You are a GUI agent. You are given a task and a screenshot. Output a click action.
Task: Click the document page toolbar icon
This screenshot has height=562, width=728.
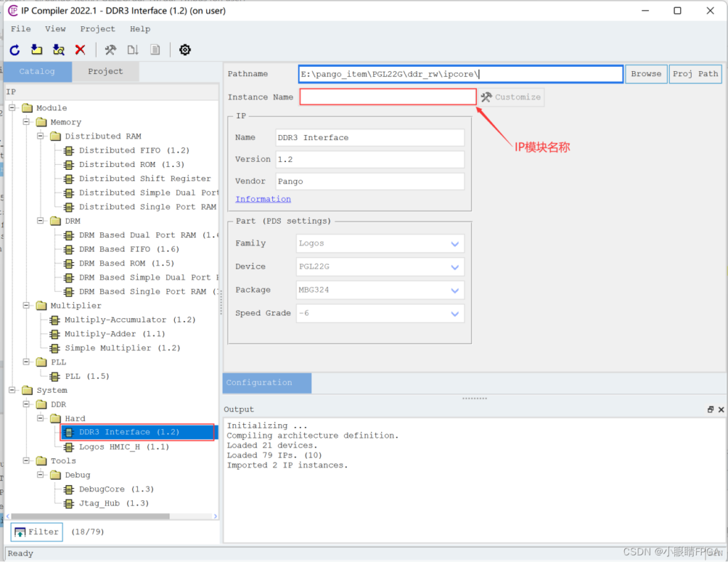[155, 50]
